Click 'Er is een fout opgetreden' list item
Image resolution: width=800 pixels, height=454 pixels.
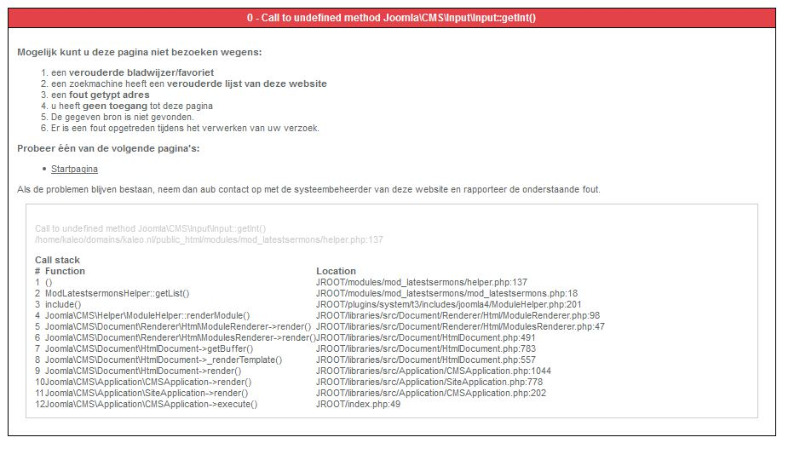tap(185, 128)
